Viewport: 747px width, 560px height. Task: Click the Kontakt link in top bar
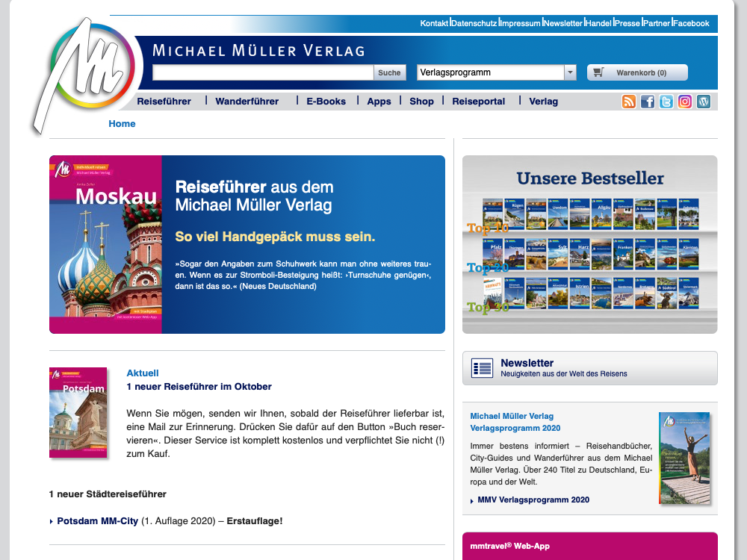pos(434,23)
